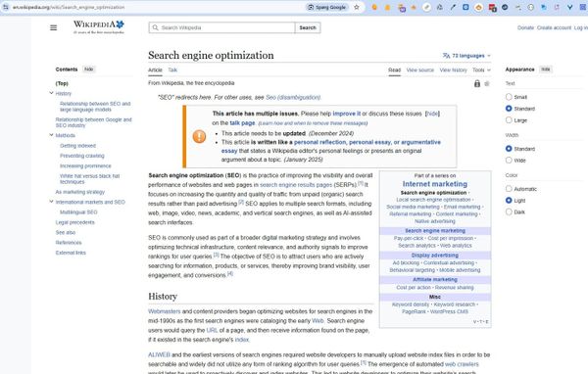Click the orange exclamation warning icon
The height and width of the screenshot is (374, 588).
point(199,136)
